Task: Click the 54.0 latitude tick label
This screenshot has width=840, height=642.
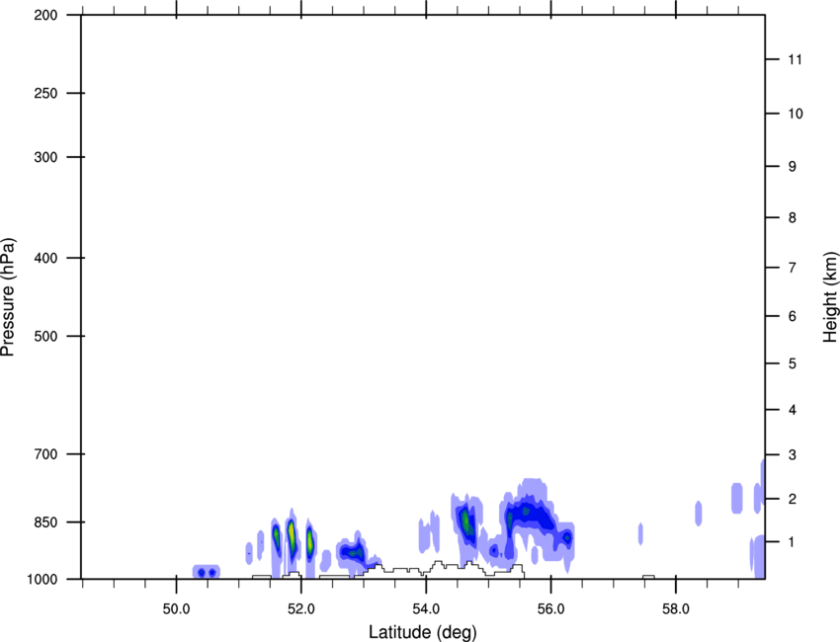Action: (426, 608)
